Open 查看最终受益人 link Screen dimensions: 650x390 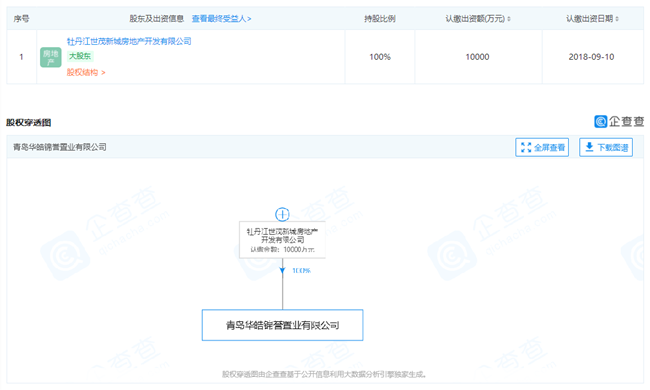coord(221,19)
